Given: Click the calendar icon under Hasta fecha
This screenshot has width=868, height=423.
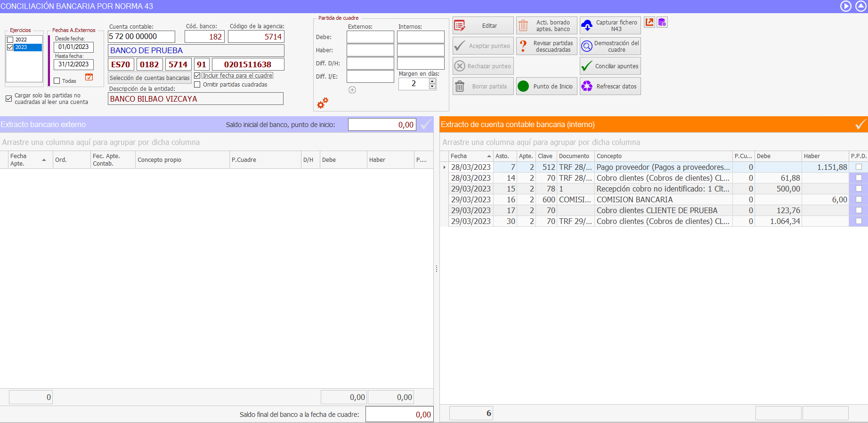Looking at the screenshot, I should [89, 77].
